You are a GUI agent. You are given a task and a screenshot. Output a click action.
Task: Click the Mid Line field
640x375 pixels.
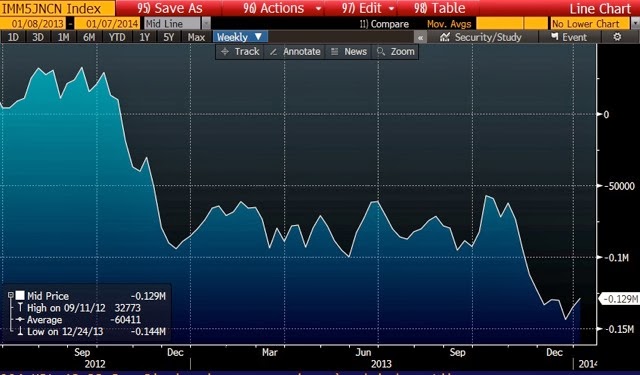(x=173, y=24)
